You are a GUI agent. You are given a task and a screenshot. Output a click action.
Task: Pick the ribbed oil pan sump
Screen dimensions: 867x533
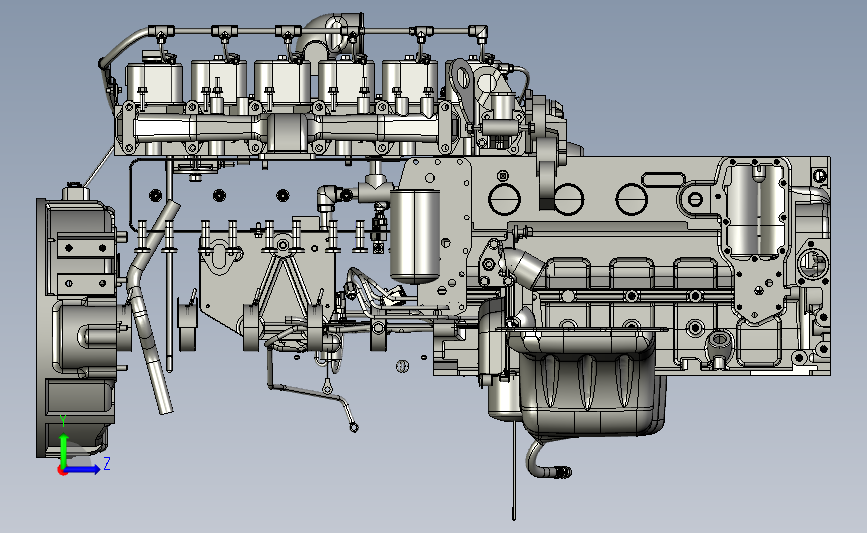586,382
